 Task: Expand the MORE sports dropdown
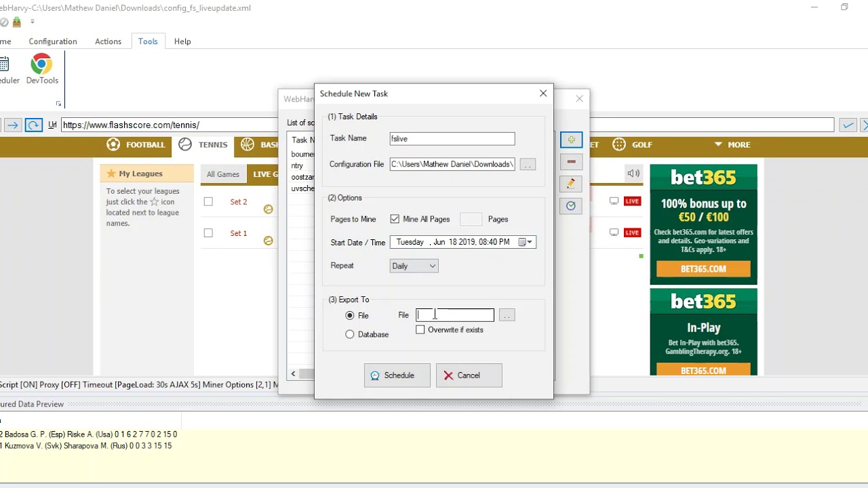732,144
